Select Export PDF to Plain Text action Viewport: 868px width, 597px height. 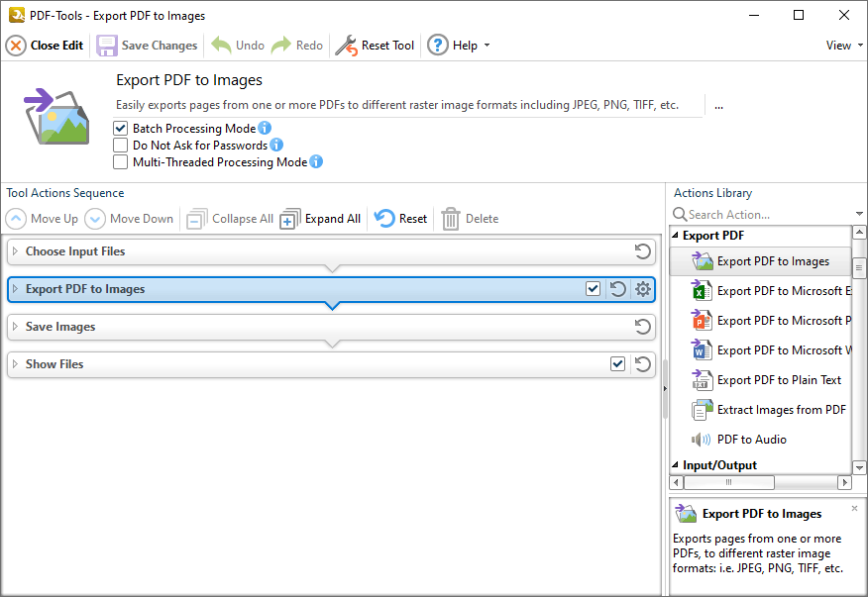(x=761, y=380)
